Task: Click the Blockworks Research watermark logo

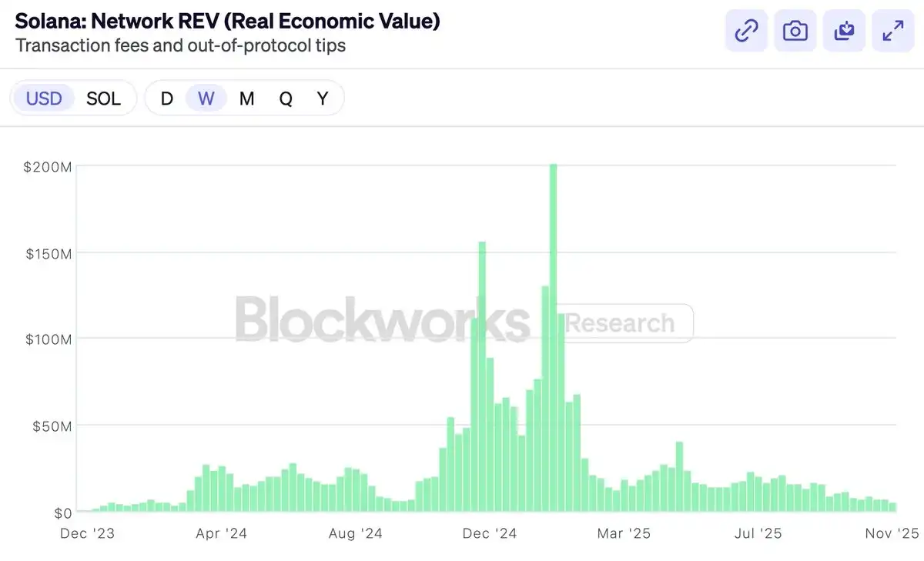Action: [464, 322]
